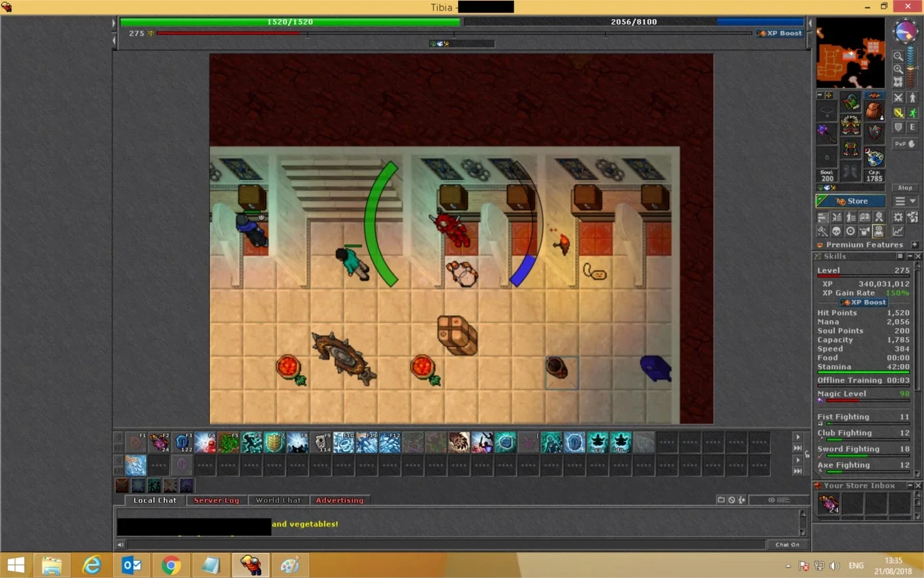Switch to Server Log tab
The width and height of the screenshot is (924, 578).
[x=216, y=500]
